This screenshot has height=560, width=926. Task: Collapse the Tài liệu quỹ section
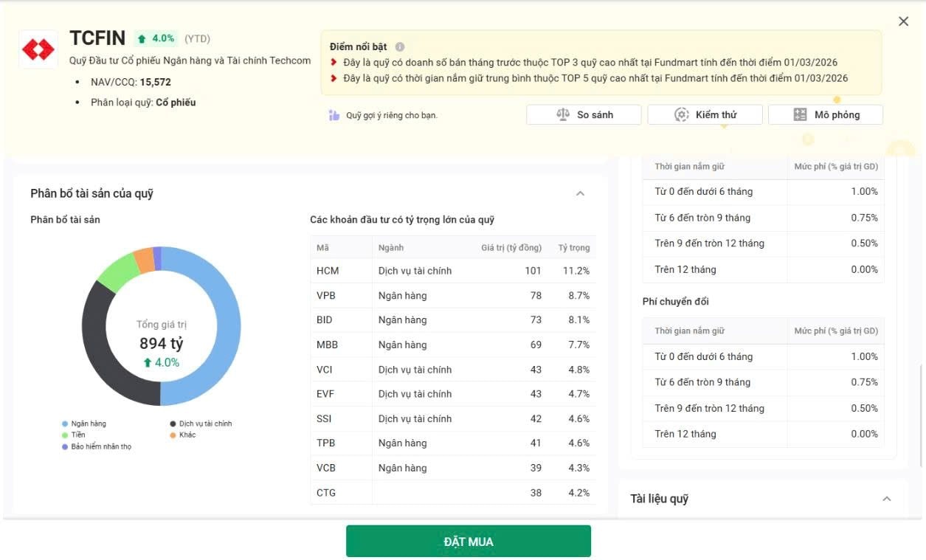pyautogui.click(x=886, y=499)
